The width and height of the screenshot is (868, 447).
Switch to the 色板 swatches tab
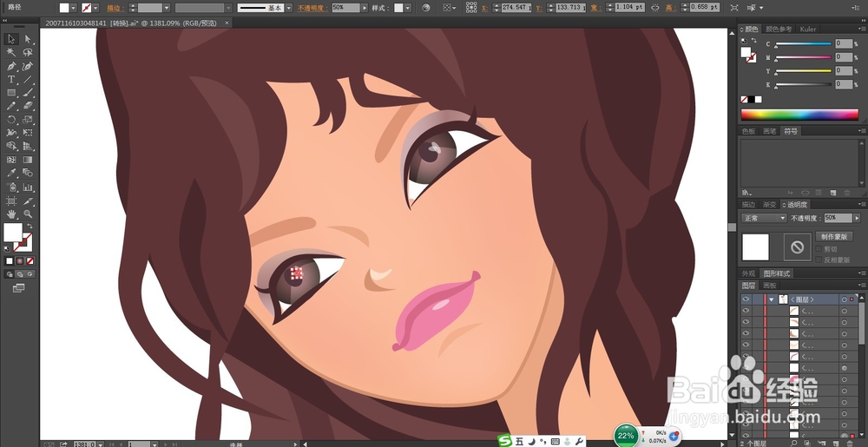tap(748, 131)
